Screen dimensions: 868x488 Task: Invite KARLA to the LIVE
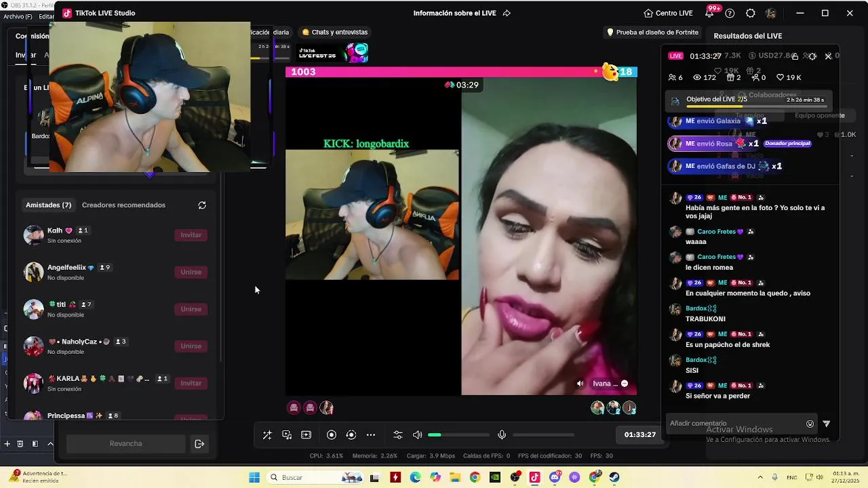(191, 383)
